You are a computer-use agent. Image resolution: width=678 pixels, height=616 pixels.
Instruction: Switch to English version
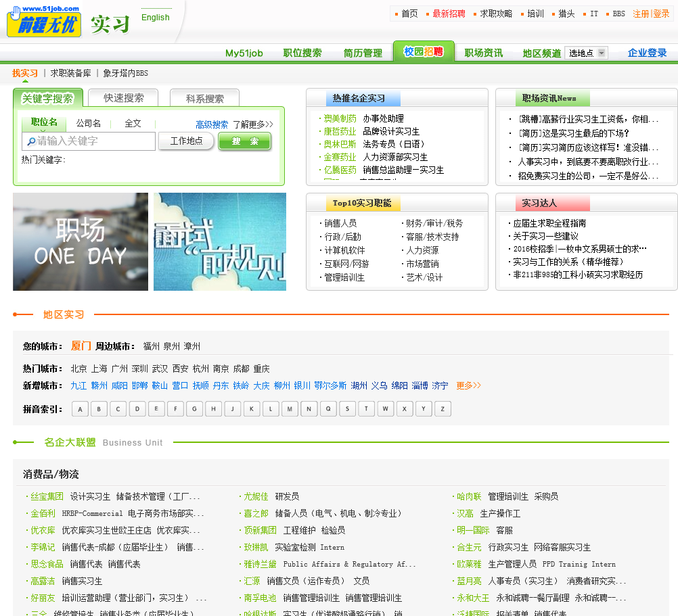coord(155,18)
